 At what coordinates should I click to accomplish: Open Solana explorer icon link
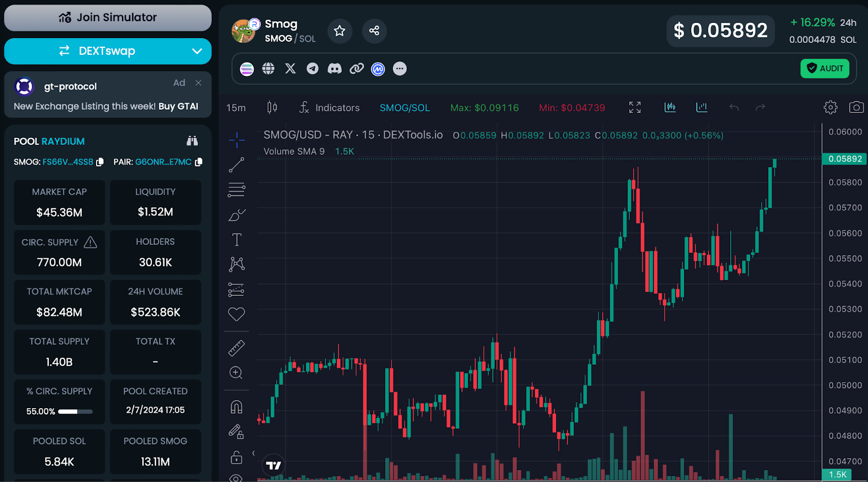[x=247, y=69]
